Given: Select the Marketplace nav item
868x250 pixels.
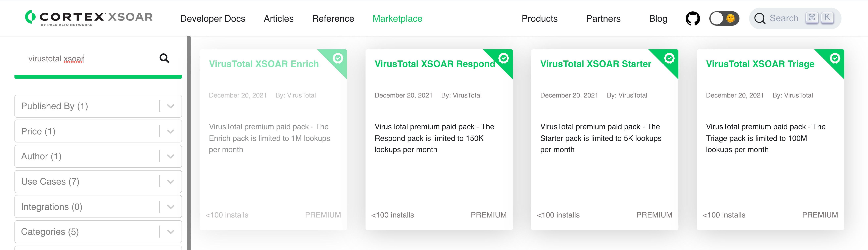Looking at the screenshot, I should tap(397, 18).
